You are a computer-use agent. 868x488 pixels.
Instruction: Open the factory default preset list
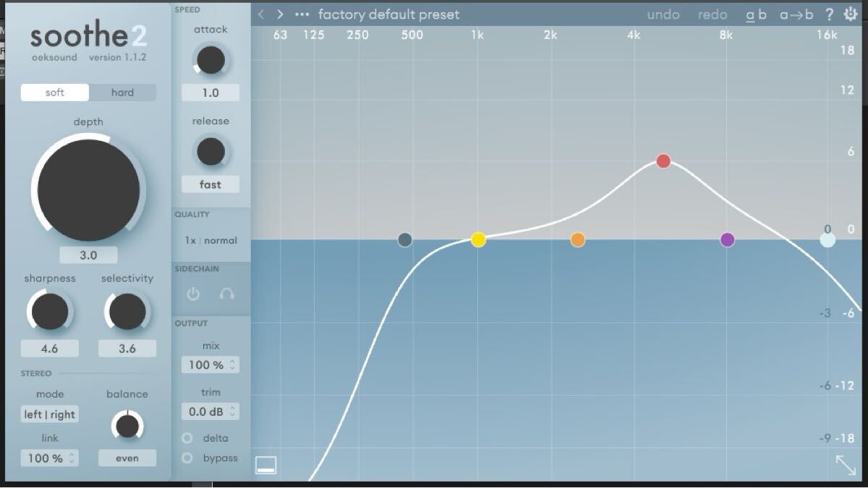[x=389, y=14]
